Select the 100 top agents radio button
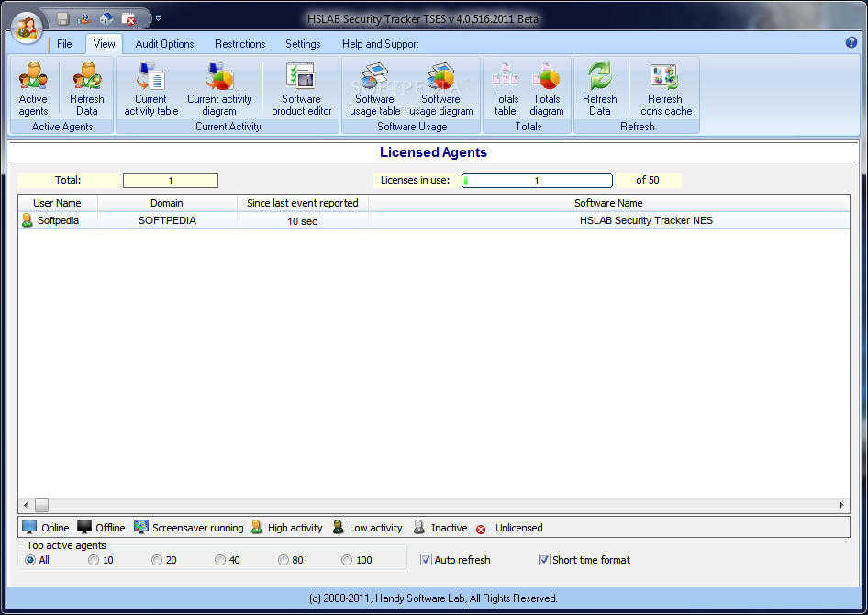 point(347,560)
